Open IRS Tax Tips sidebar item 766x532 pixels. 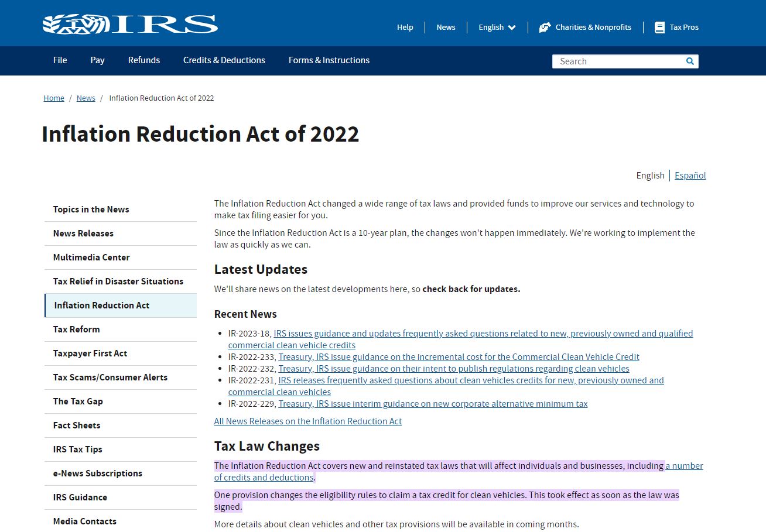click(121, 449)
